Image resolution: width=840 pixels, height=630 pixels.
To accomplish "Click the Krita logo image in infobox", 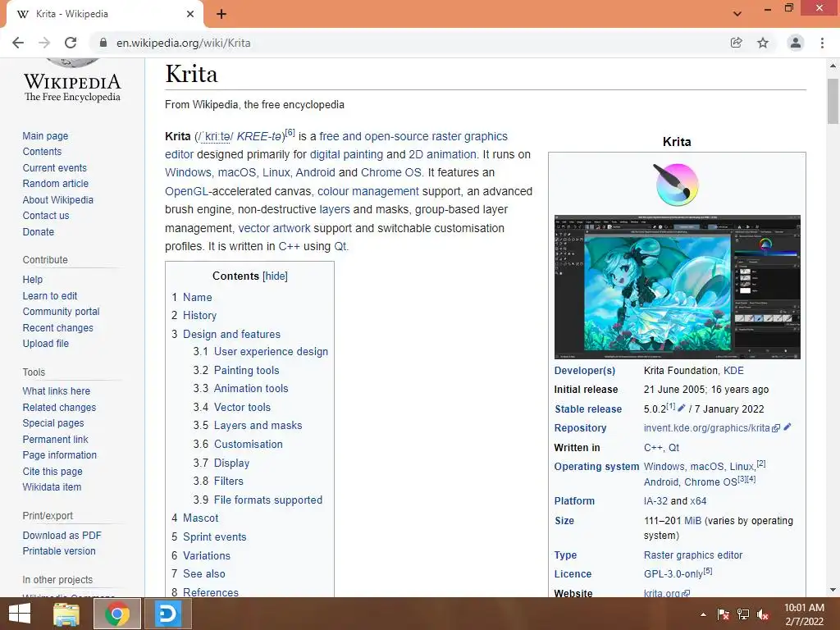I will tap(677, 185).
